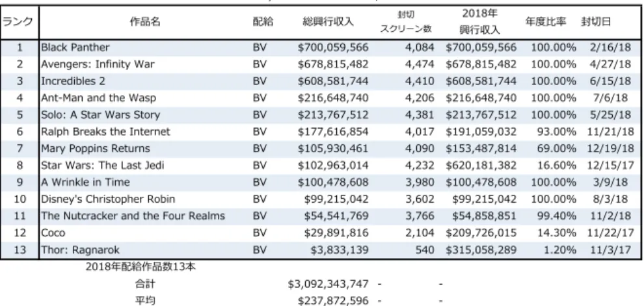Click release date 11/3/17

click(x=610, y=250)
